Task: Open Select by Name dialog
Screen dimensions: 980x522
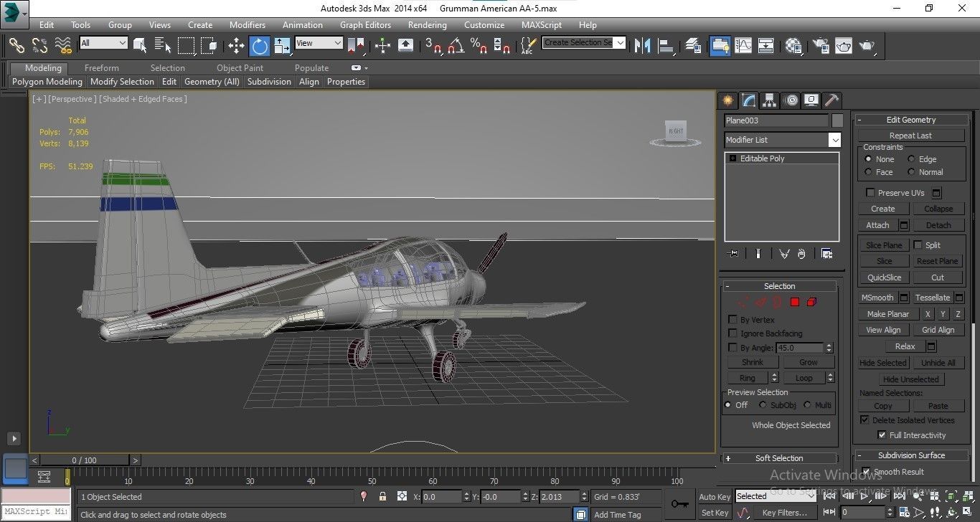Action: [162, 45]
